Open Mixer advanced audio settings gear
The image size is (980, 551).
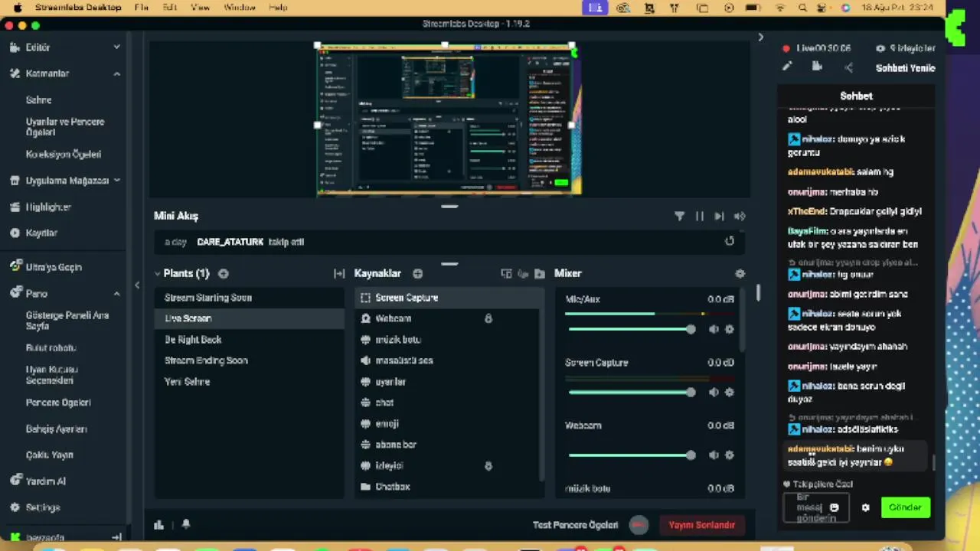point(740,273)
